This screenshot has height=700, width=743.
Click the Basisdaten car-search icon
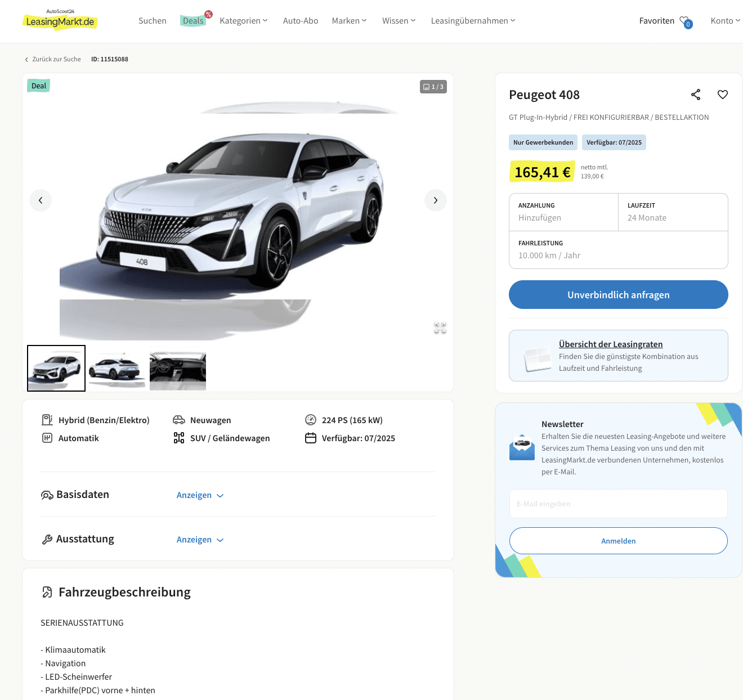47,495
